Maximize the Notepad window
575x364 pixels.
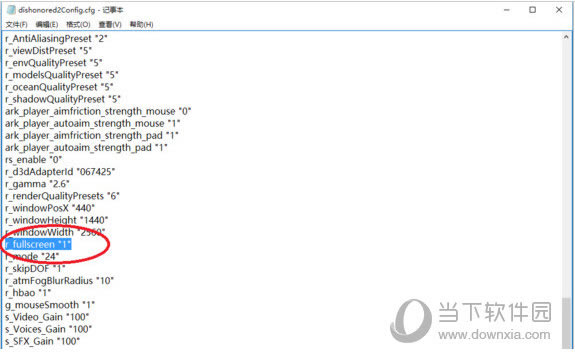point(532,10)
